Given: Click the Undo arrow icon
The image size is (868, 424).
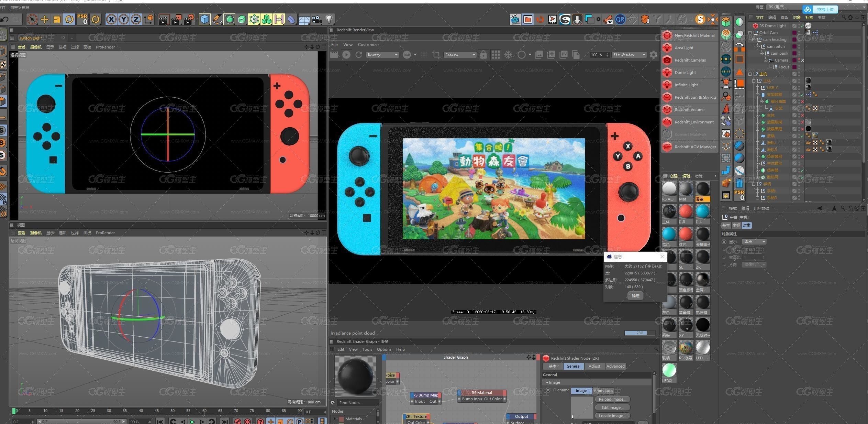Looking at the screenshot, I should pyautogui.click(x=4, y=19).
